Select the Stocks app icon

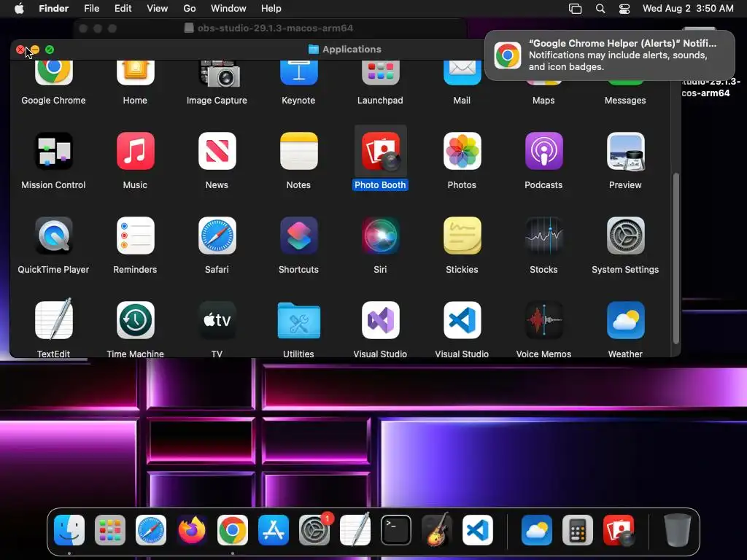pos(543,236)
